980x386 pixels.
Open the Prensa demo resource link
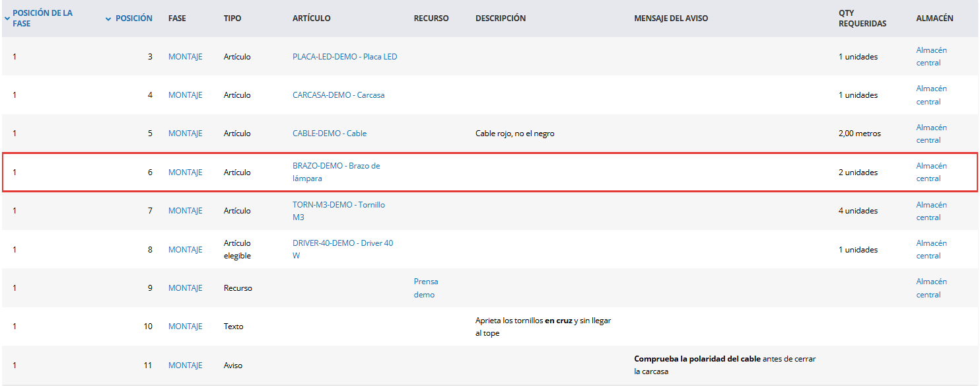[426, 288]
